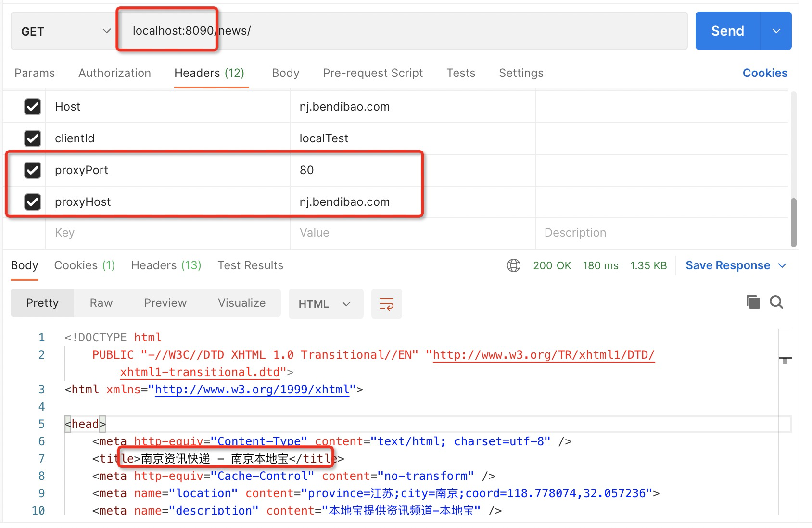This screenshot has height=528, width=812.
Task: Select the Headers (12) request tab
Action: pos(209,73)
